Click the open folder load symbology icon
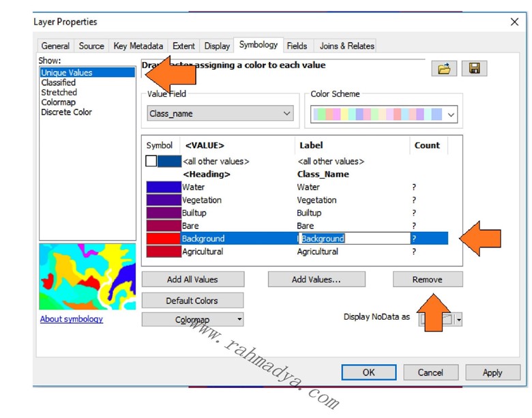This screenshot has width=532, height=418. pos(444,68)
